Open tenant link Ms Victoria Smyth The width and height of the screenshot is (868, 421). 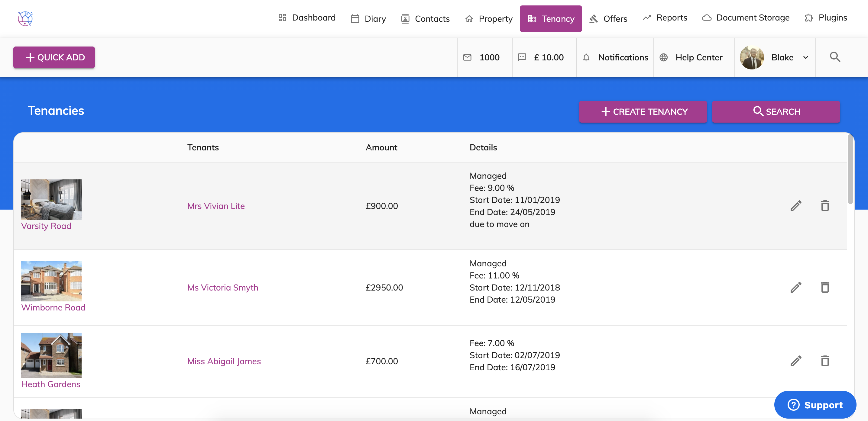(x=223, y=287)
